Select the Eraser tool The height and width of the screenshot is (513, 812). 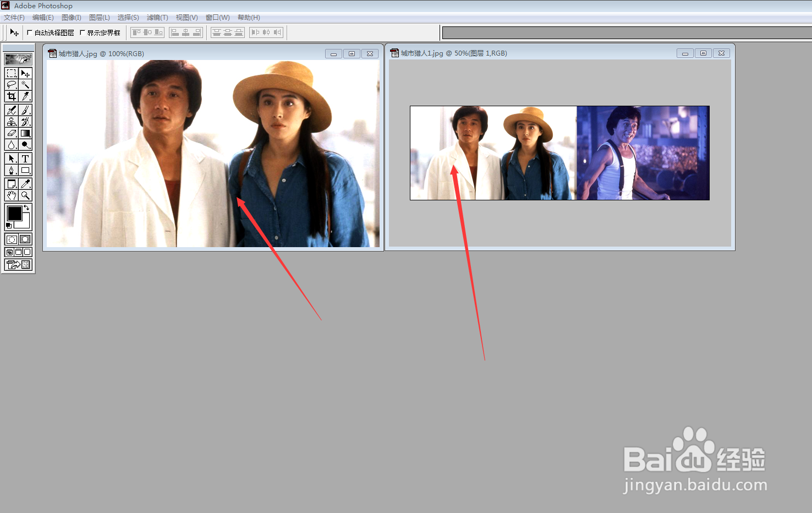pos(12,133)
